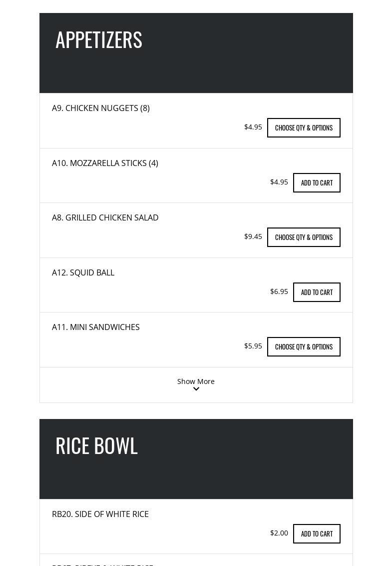This screenshot has height=566, width=392.
Task: Click the $6.95 Squid Ball price
Action: click(279, 291)
